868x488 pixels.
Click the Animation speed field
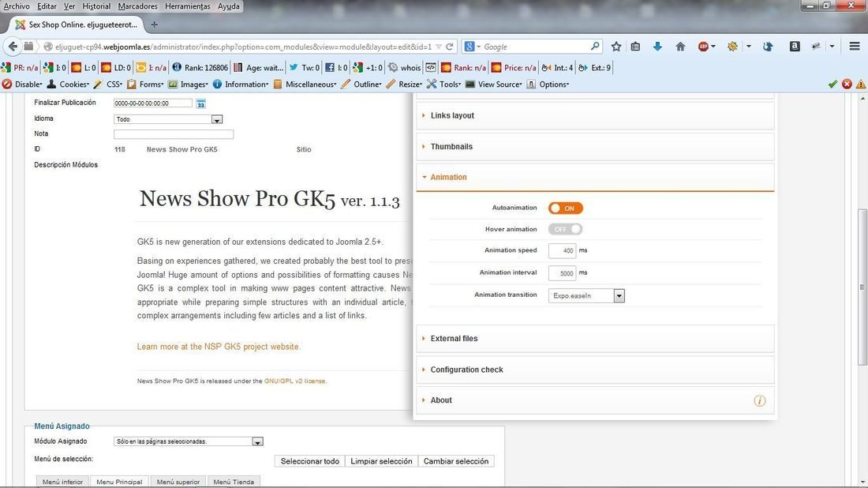pos(562,250)
